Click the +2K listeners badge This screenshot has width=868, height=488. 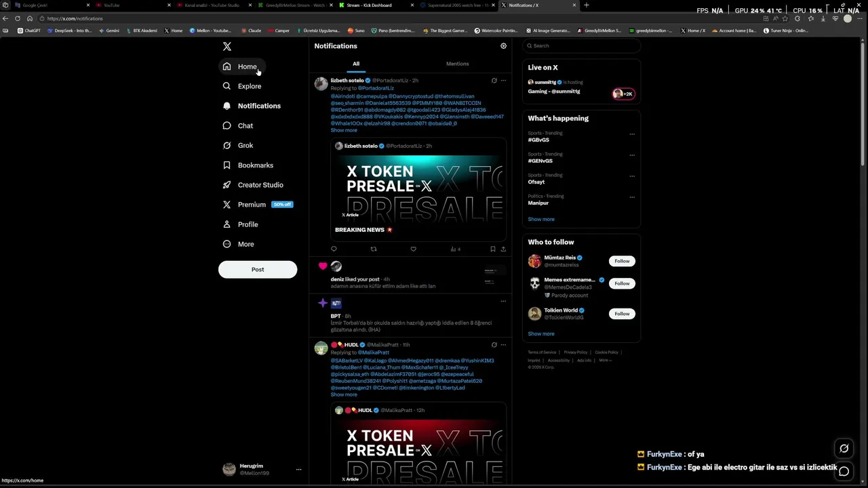pos(623,94)
